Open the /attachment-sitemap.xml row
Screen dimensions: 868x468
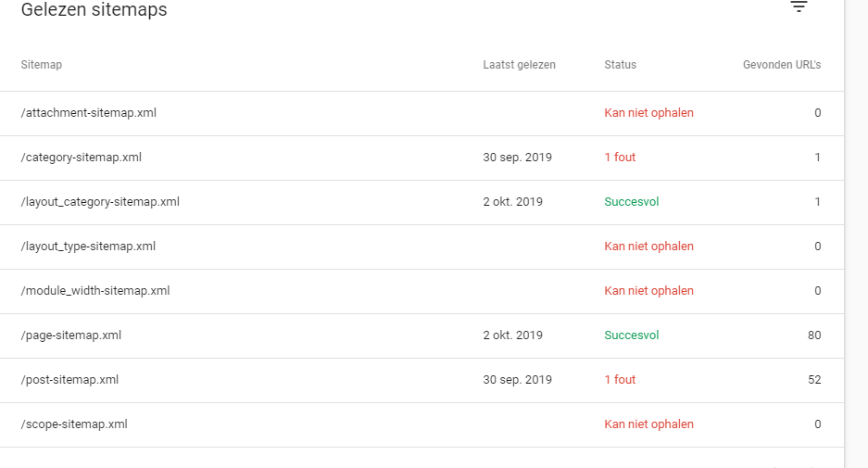coord(421,114)
